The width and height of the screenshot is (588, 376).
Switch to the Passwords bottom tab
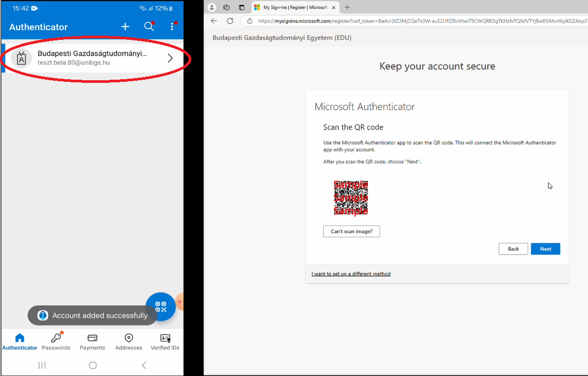point(56,342)
